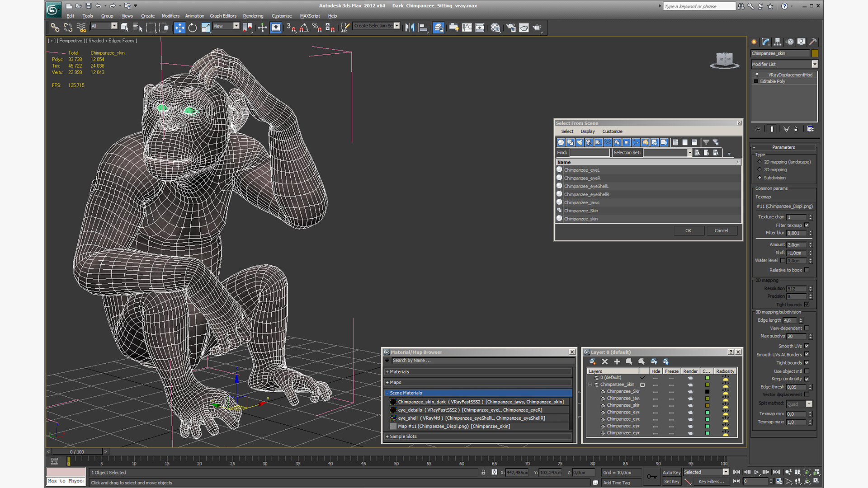The image size is (868, 488).
Task: Open the Rendering menu
Action: pyautogui.click(x=253, y=16)
